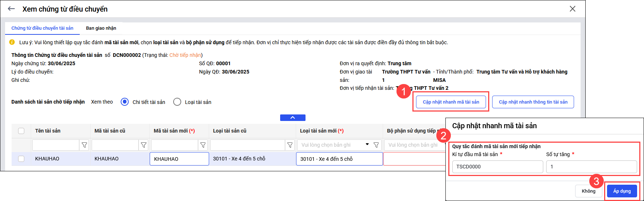Click the filter icon under Mã tài sản mới

coord(203,145)
